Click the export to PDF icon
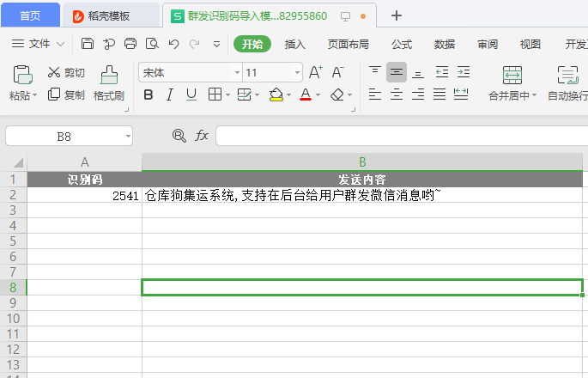 point(109,44)
